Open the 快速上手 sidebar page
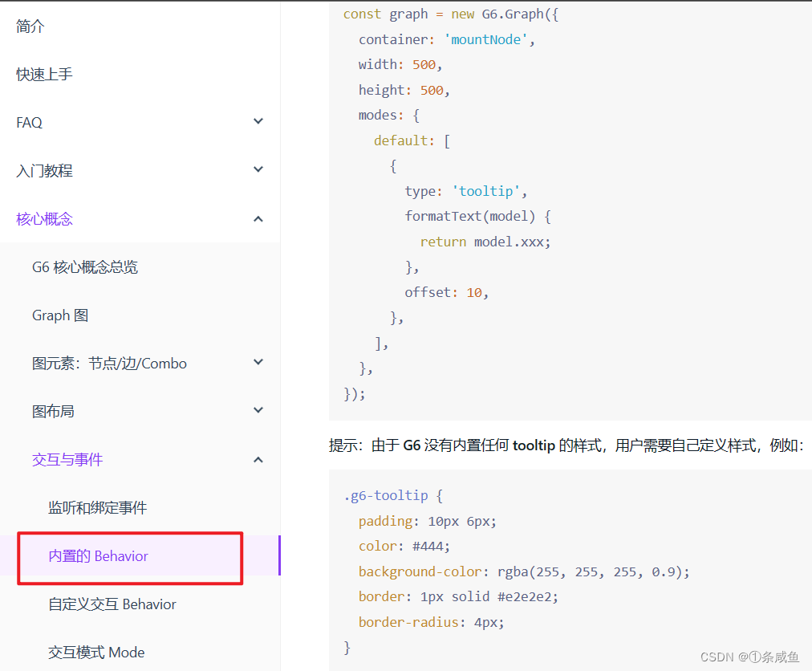The height and width of the screenshot is (671, 812). pos(45,74)
